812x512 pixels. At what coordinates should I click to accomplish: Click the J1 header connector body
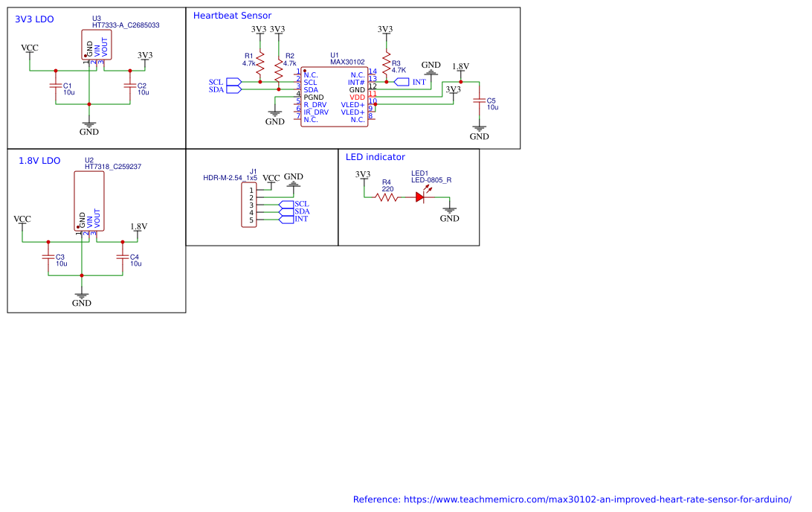pyautogui.click(x=248, y=205)
